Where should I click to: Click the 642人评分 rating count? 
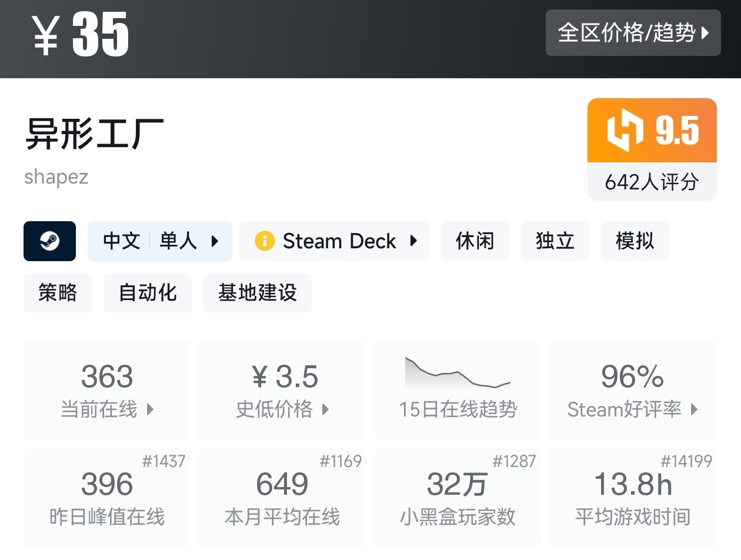(652, 182)
